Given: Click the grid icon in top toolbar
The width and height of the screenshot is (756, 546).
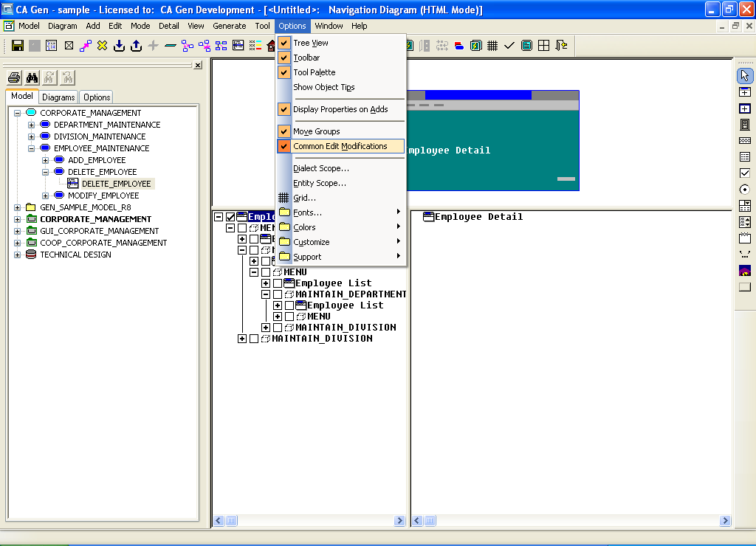Looking at the screenshot, I should coord(492,46).
